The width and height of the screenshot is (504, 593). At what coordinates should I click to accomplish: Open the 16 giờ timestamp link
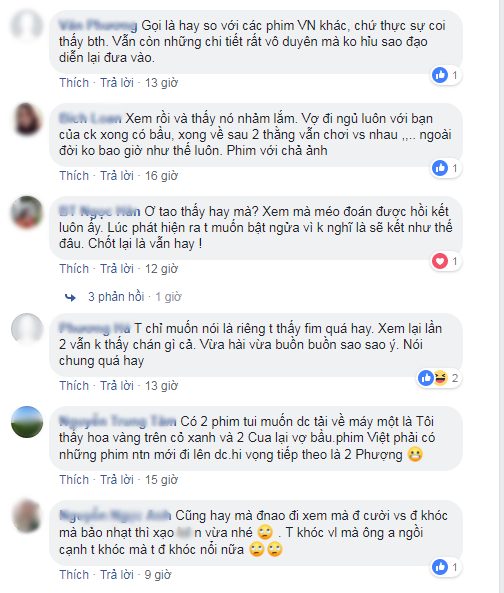161,175
